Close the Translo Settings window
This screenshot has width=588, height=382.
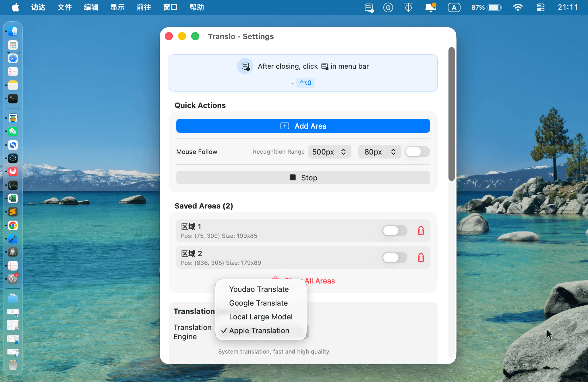pyautogui.click(x=169, y=36)
